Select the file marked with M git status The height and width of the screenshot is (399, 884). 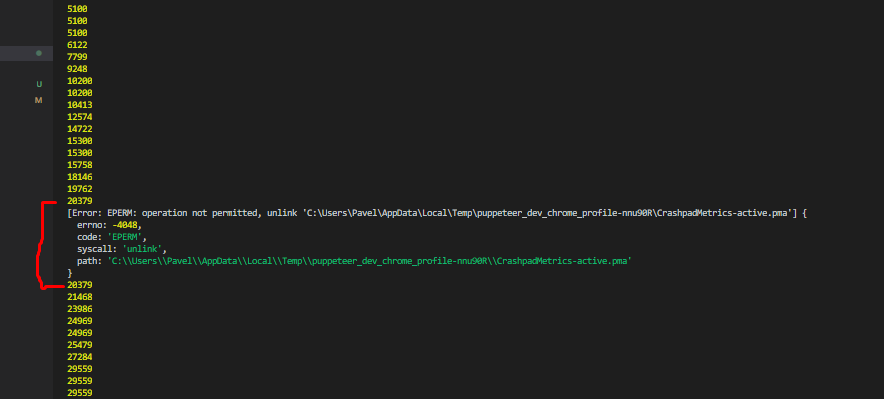click(39, 100)
